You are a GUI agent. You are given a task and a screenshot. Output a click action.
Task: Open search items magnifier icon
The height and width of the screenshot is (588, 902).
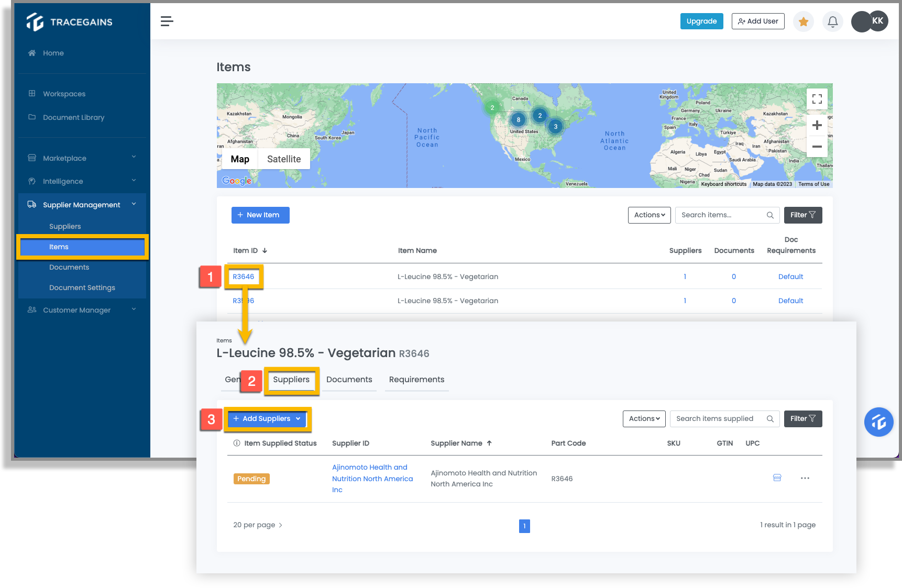[x=770, y=215]
